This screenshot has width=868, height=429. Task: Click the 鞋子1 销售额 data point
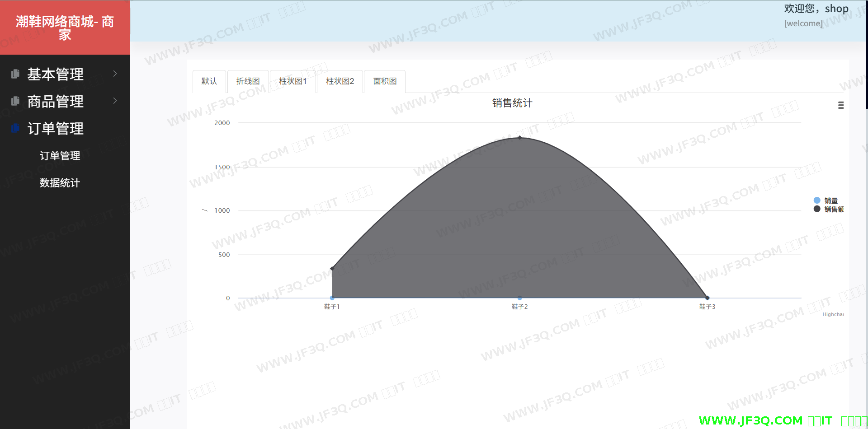point(332,269)
